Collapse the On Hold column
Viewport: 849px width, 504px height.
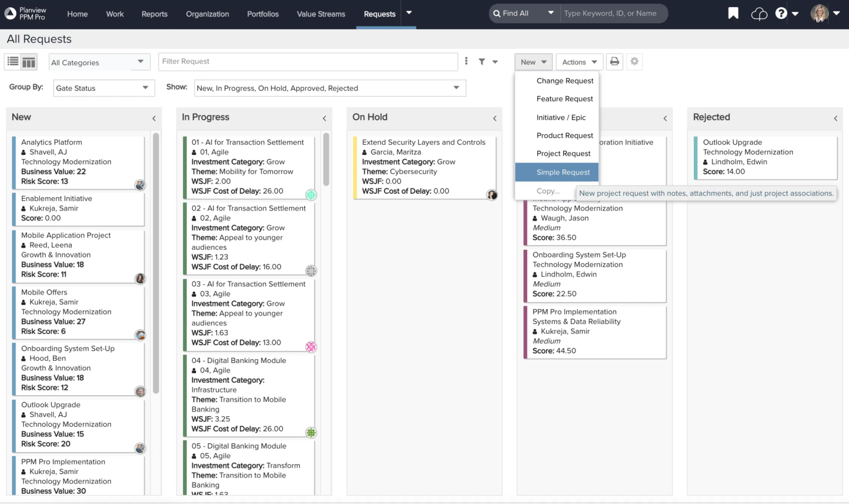tap(494, 118)
